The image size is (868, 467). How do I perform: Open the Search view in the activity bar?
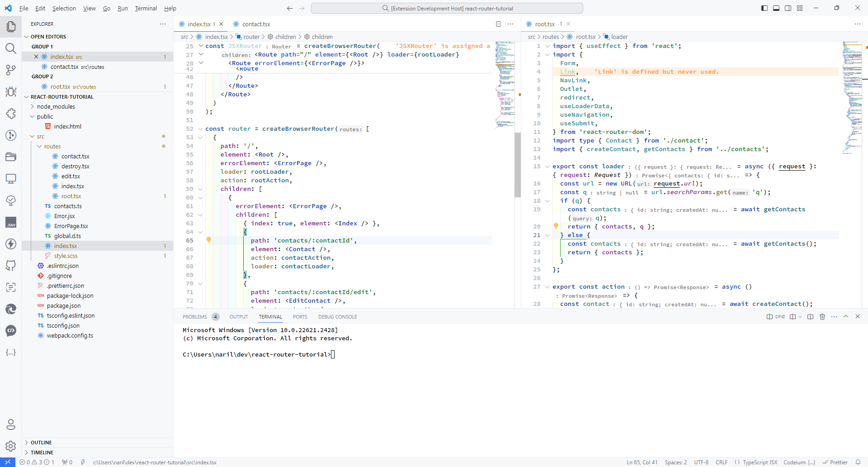[x=11, y=48]
